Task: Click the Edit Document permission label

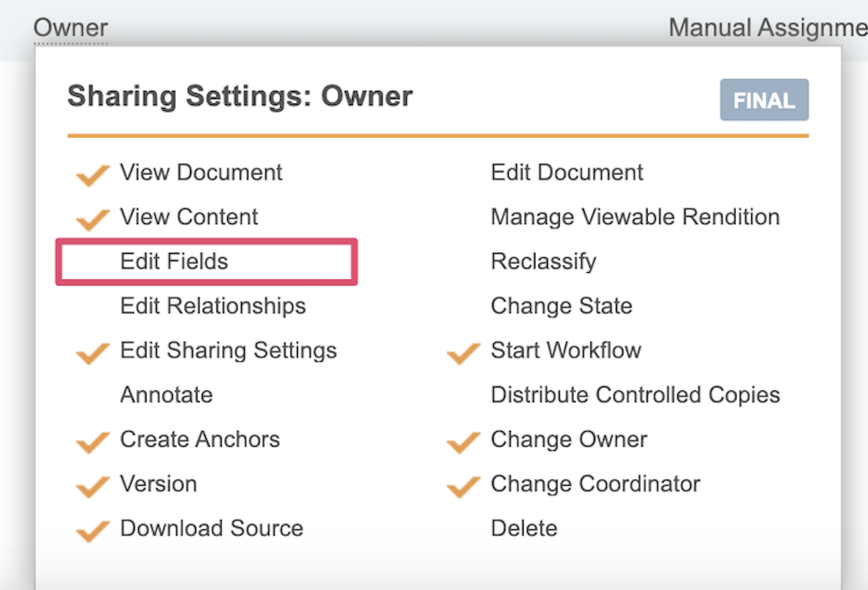Action: [567, 172]
